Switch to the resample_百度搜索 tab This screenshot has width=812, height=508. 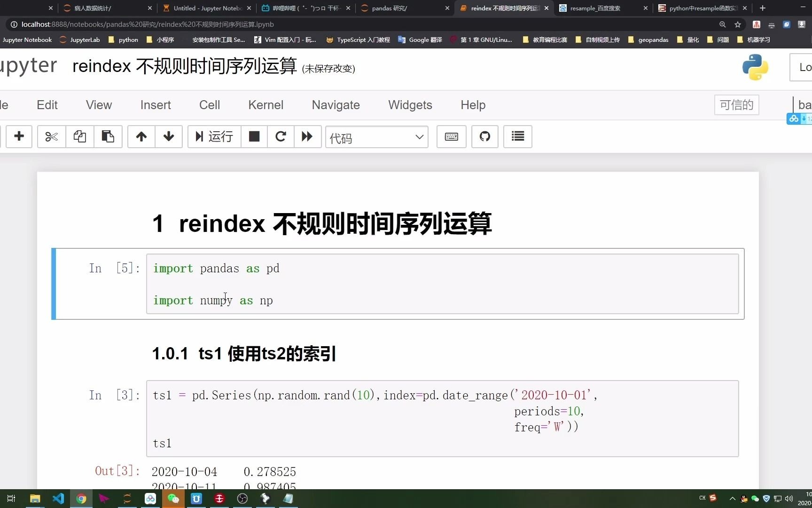click(602, 8)
